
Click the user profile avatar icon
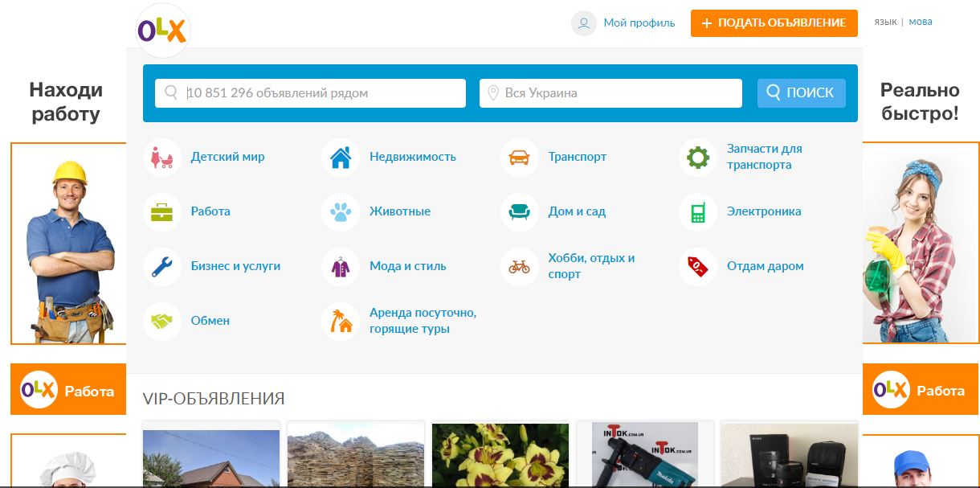pyautogui.click(x=584, y=23)
